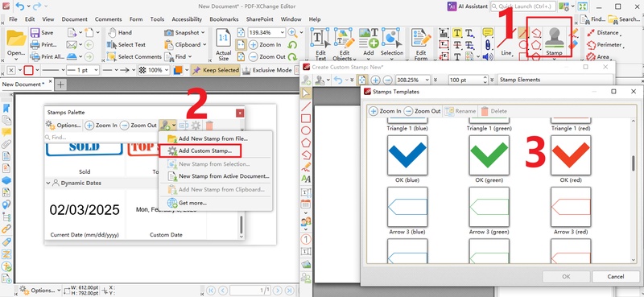Click Rename in Stamps Templates toolbar
The image size is (644, 297).
tap(460, 111)
